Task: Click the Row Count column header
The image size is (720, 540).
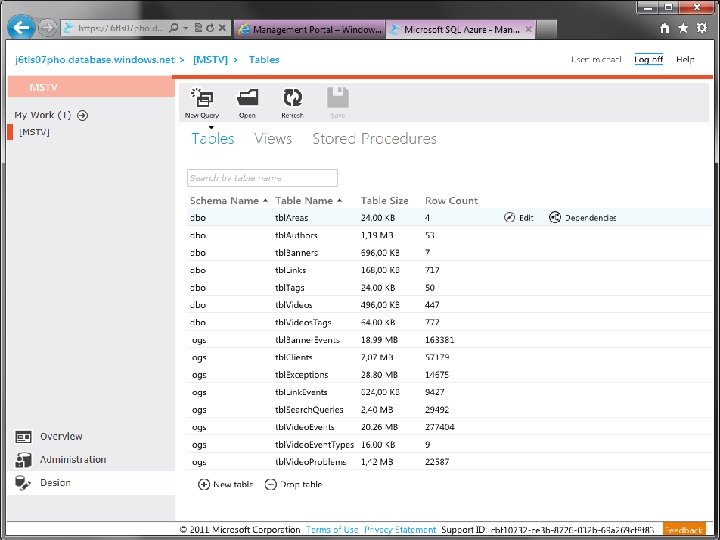Action: (x=451, y=201)
